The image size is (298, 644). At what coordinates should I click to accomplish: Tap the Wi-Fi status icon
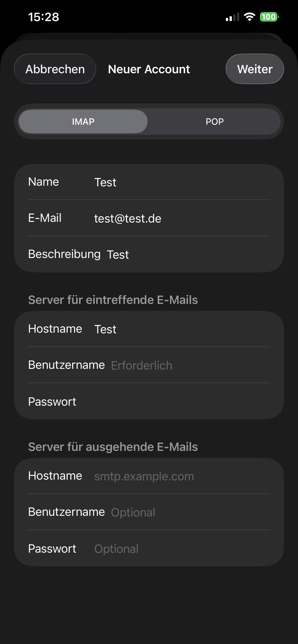(249, 17)
